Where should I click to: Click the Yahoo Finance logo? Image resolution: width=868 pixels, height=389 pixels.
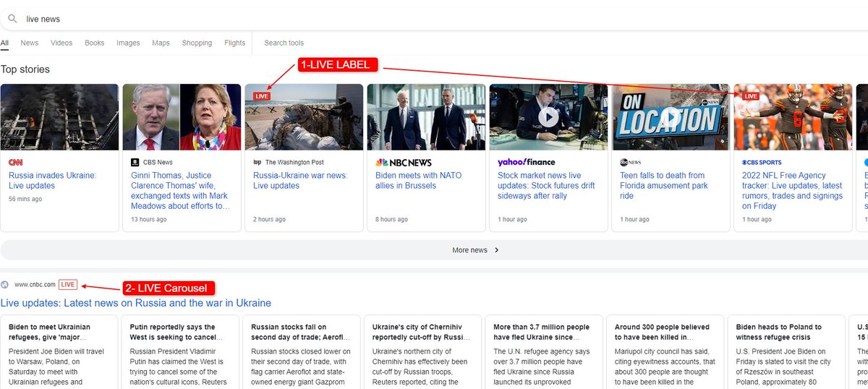527,163
